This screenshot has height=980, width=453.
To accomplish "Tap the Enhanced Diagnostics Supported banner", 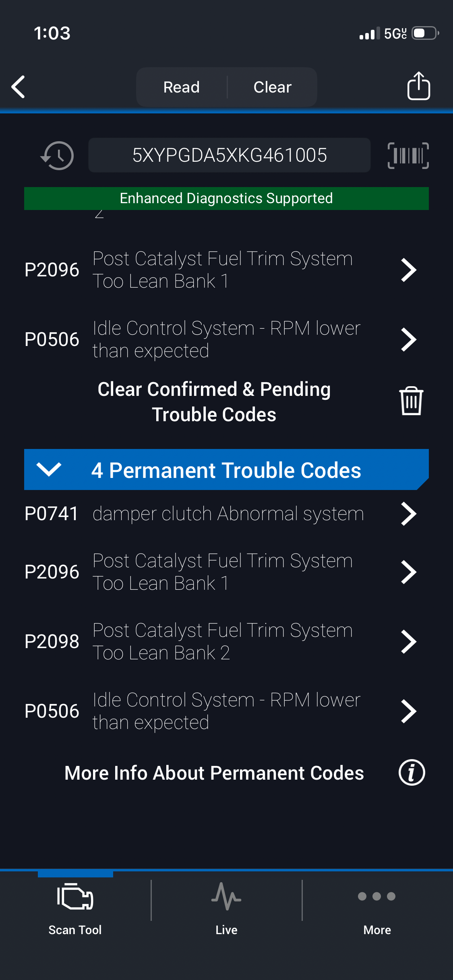I will (226, 198).
